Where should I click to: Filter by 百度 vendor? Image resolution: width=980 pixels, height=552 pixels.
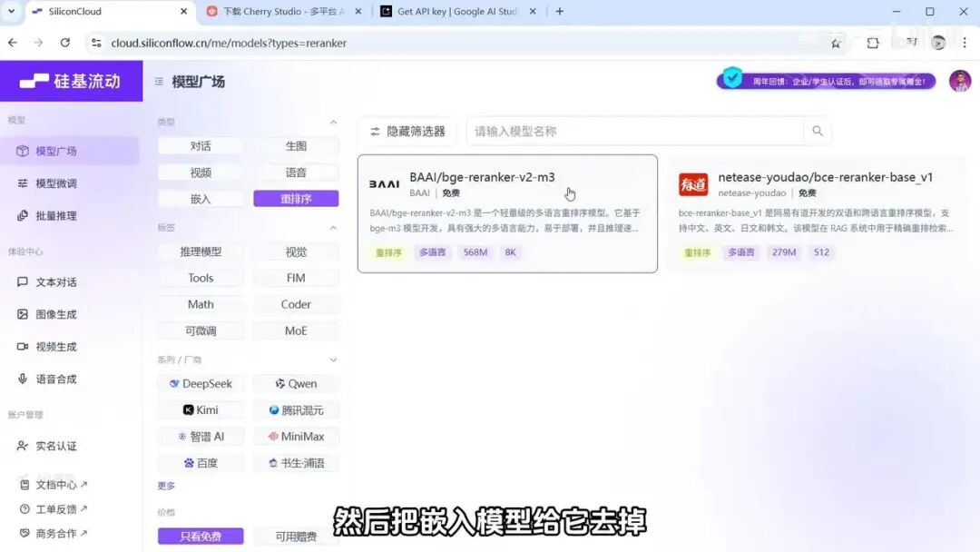pos(201,463)
